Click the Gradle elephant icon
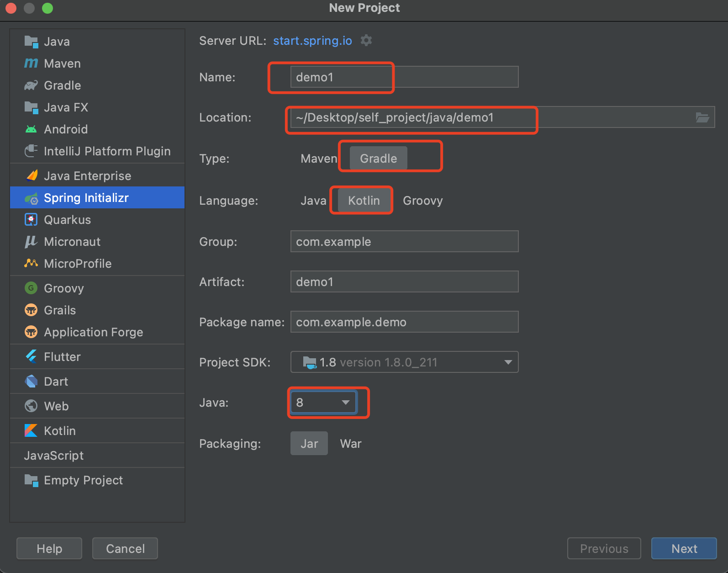Screen dimensions: 728x573 click(x=31, y=85)
